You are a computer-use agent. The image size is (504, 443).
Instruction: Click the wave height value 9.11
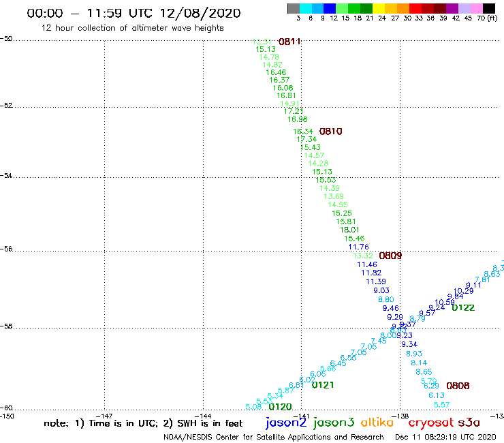473,285
